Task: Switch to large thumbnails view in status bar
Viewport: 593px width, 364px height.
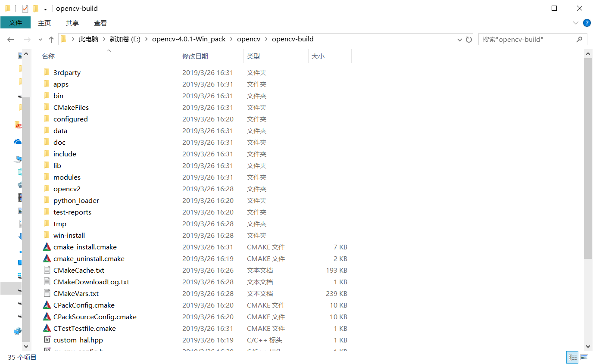Action: point(584,357)
